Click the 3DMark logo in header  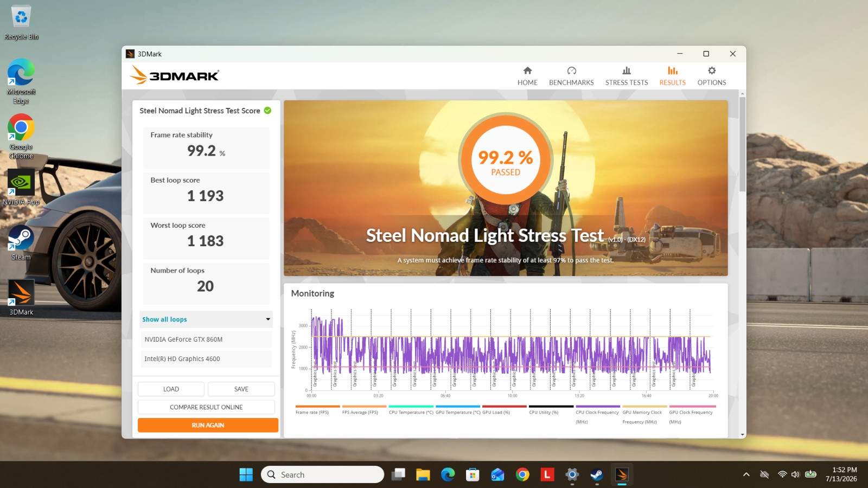pyautogui.click(x=175, y=75)
